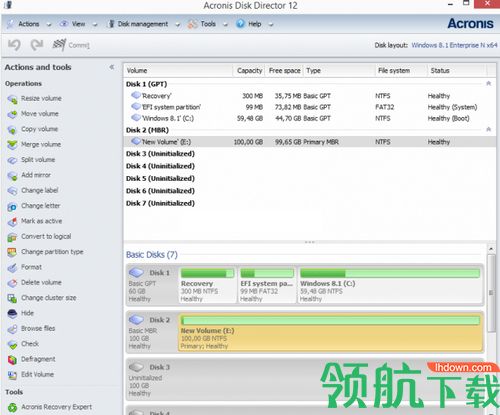
Task: Click the Disk 2 drive icon in Basic Disks
Action: click(136, 320)
